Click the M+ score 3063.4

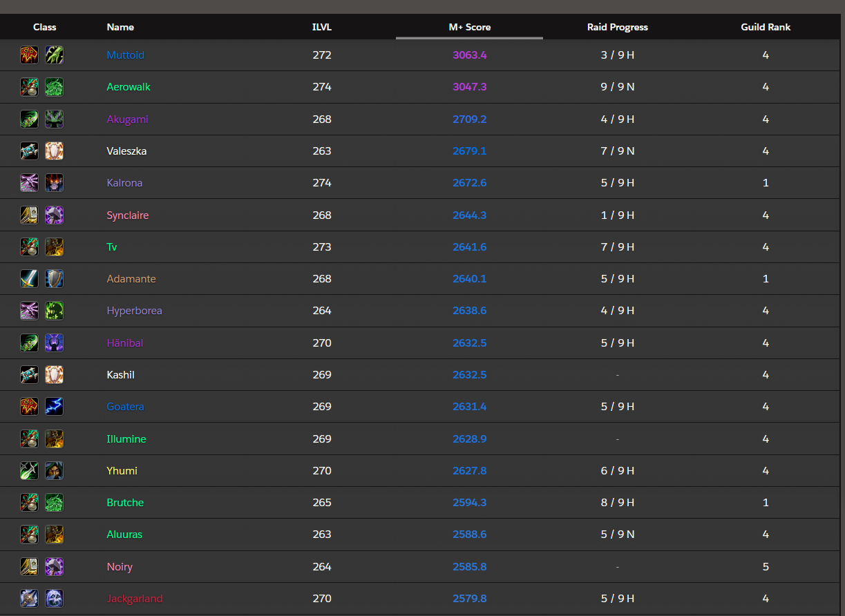coord(470,55)
